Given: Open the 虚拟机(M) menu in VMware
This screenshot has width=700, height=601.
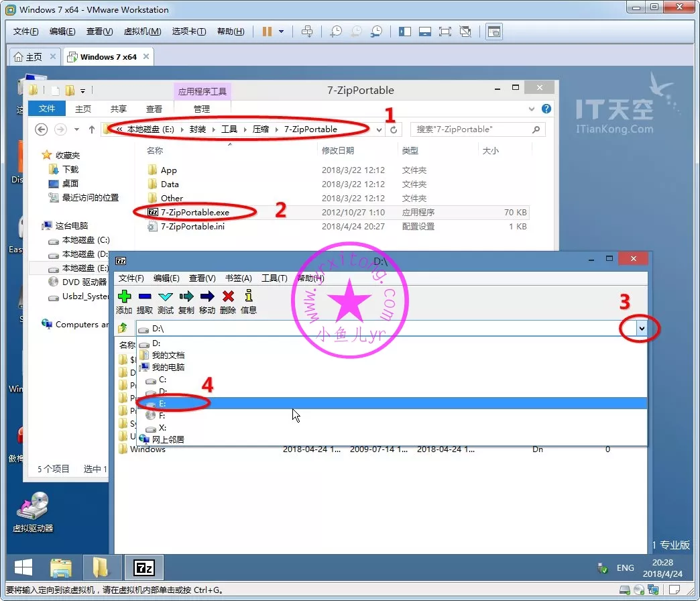Looking at the screenshot, I should click(x=142, y=32).
